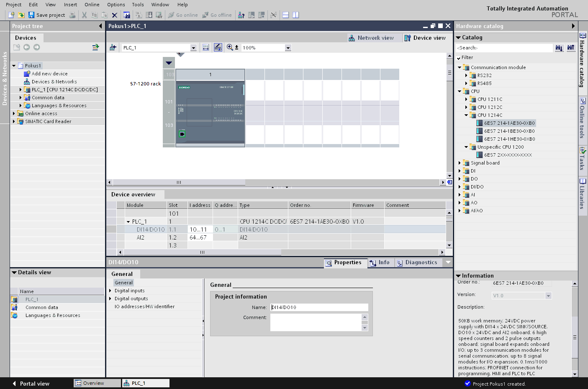The height and width of the screenshot is (389, 588).
Task: Click the zoom magnifier icon
Action: (230, 47)
